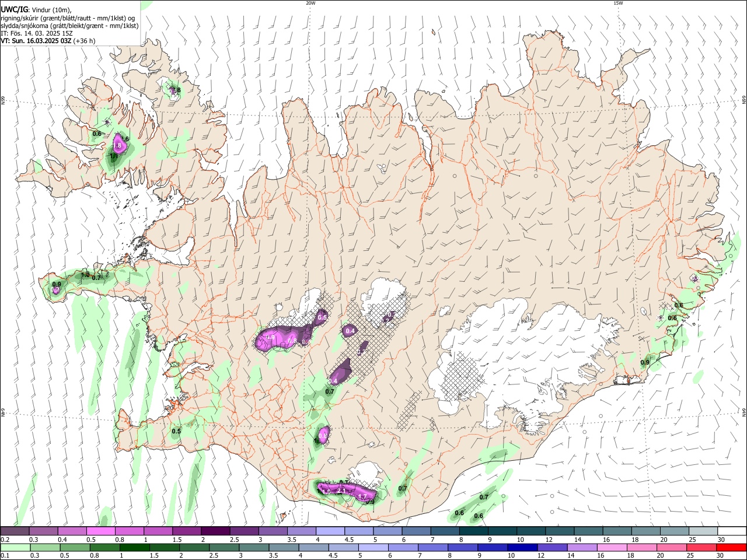
Task: Click the 'slydda/snjókoma' legend description line
Action: point(69,26)
